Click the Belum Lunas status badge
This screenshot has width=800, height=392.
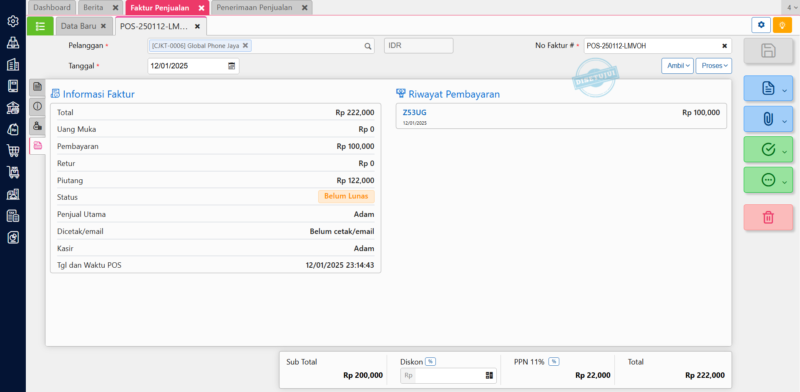coord(346,197)
